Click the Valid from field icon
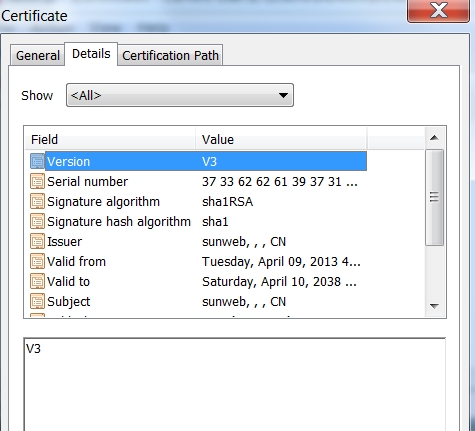Screen dimensions: 475x431 pyautogui.click(x=37, y=261)
